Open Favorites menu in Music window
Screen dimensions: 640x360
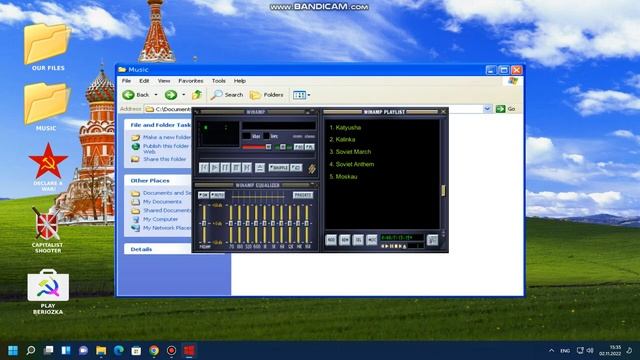[x=191, y=81]
